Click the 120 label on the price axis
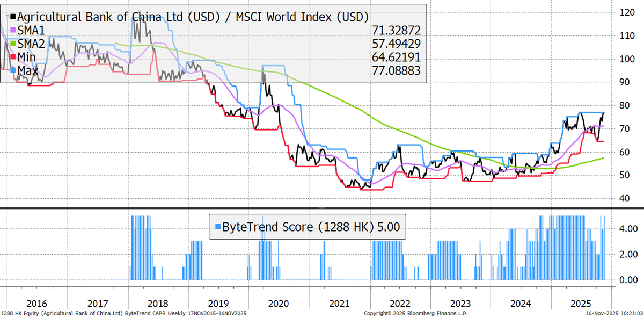 (626, 12)
